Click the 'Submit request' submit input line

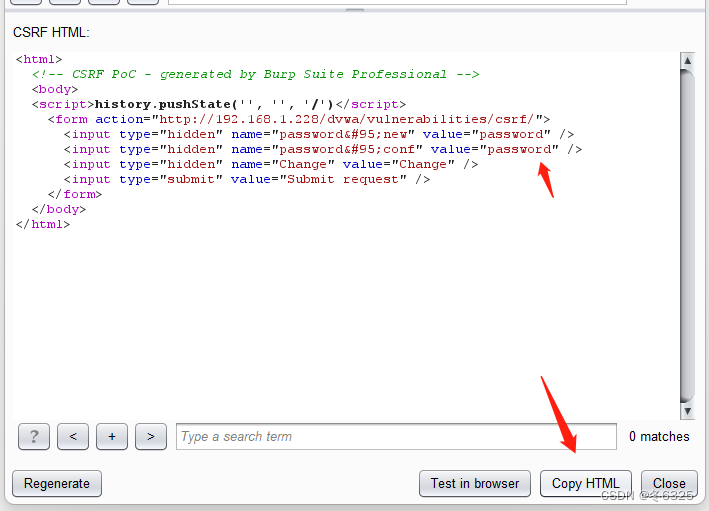tap(247, 179)
